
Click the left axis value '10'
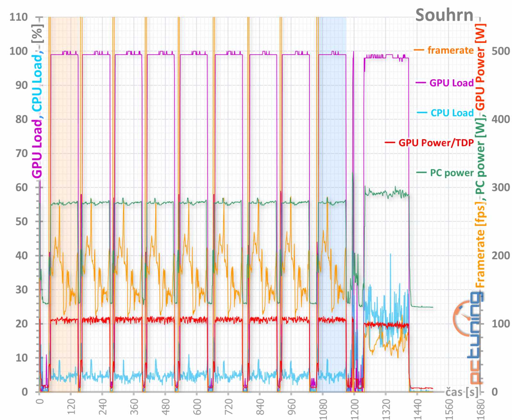22,358
